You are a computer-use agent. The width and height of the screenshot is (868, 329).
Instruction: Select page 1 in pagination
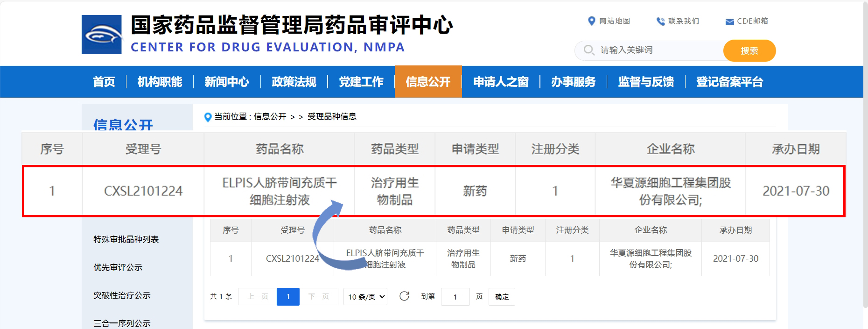288,297
